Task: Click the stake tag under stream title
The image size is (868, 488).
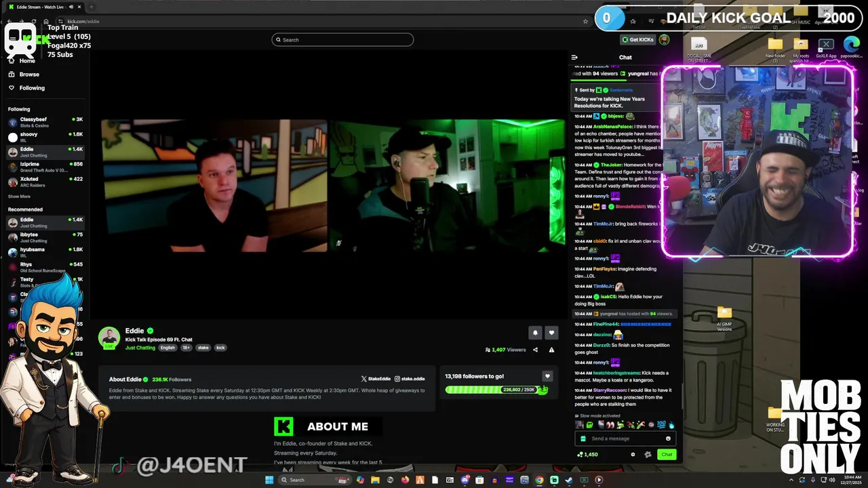Action: [203, 348]
